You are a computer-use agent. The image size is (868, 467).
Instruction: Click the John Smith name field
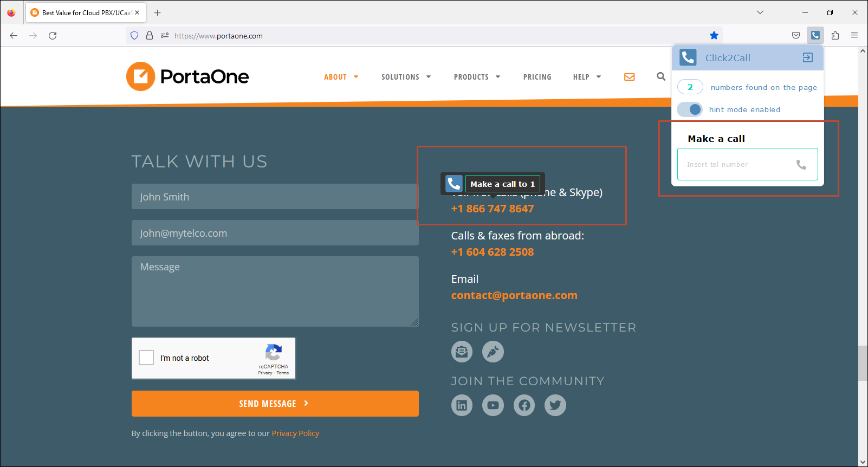[275, 197]
